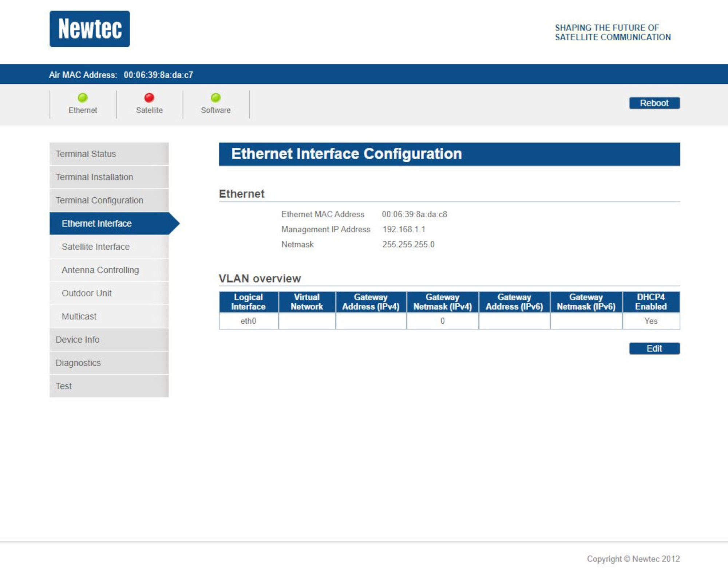
Task: Click the red Satellite status indicator
Action: pos(149,97)
